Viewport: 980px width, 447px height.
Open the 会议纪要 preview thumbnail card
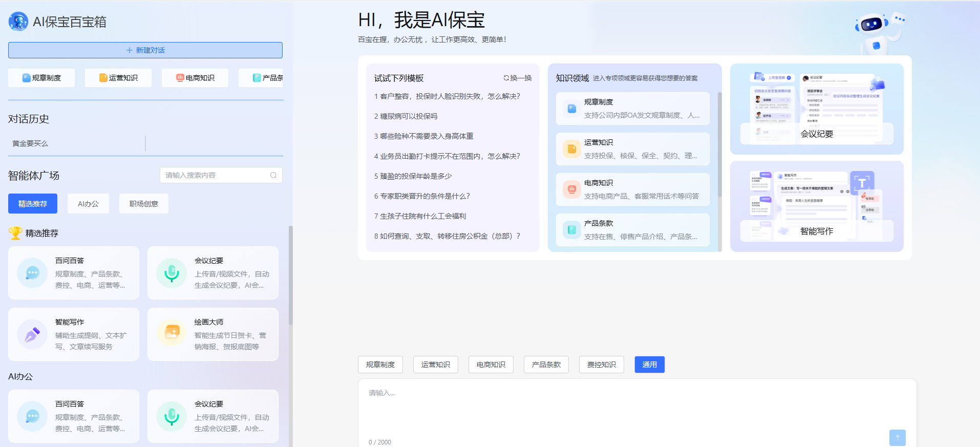(817, 109)
